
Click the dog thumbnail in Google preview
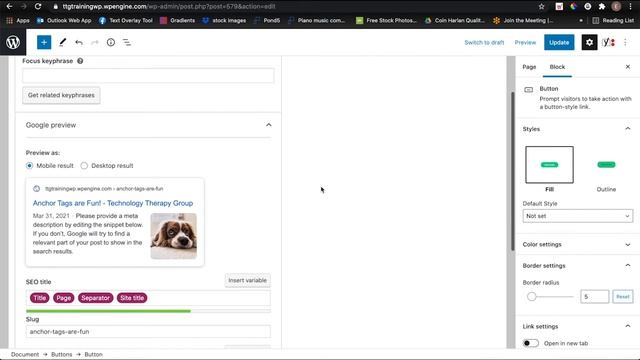pyautogui.click(x=173, y=236)
